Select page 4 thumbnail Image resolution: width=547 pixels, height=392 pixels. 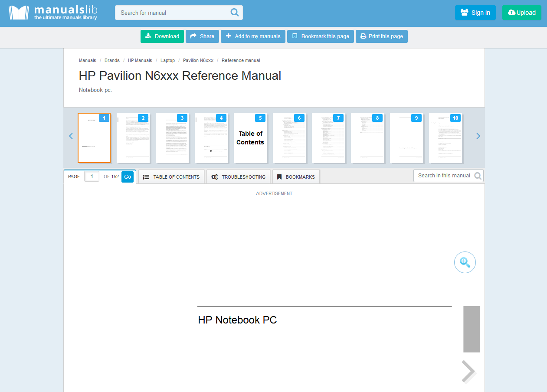(211, 138)
